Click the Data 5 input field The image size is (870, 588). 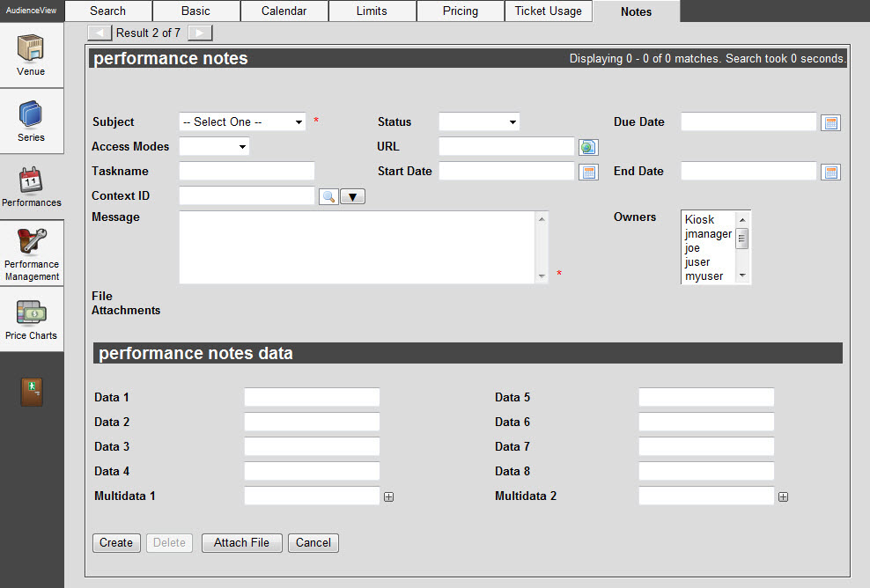point(706,397)
